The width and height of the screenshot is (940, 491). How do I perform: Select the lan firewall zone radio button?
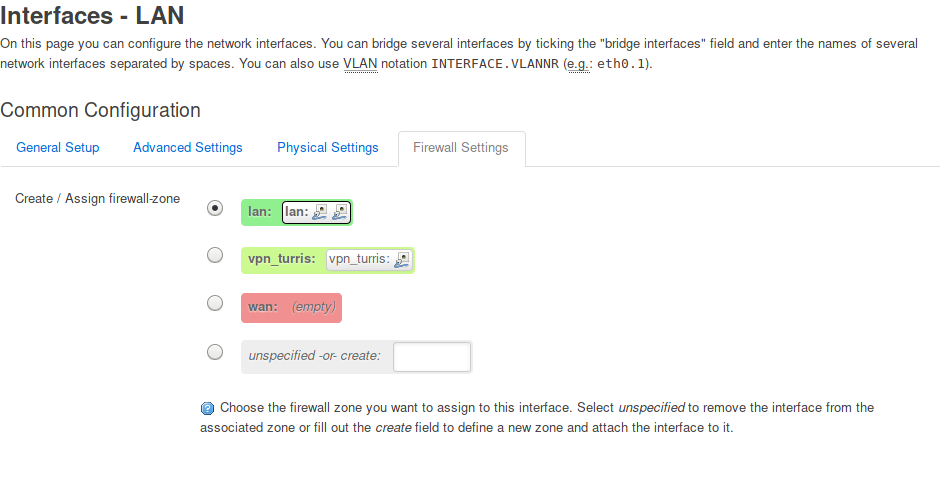[215, 208]
